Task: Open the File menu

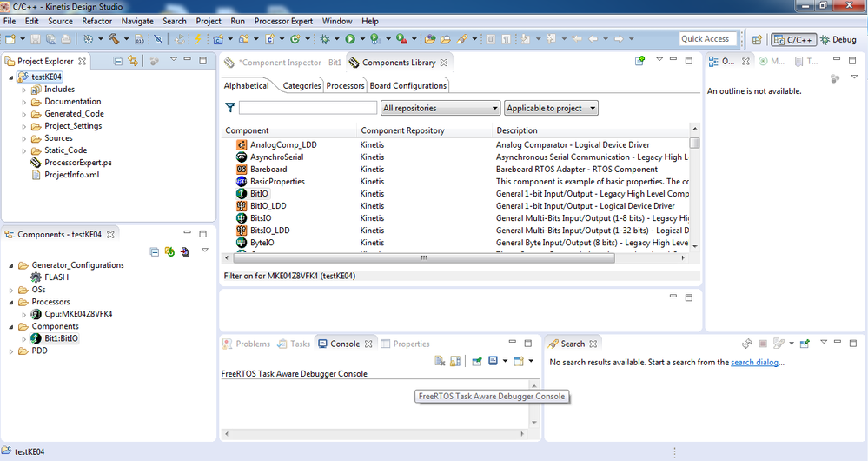Action: pos(10,21)
